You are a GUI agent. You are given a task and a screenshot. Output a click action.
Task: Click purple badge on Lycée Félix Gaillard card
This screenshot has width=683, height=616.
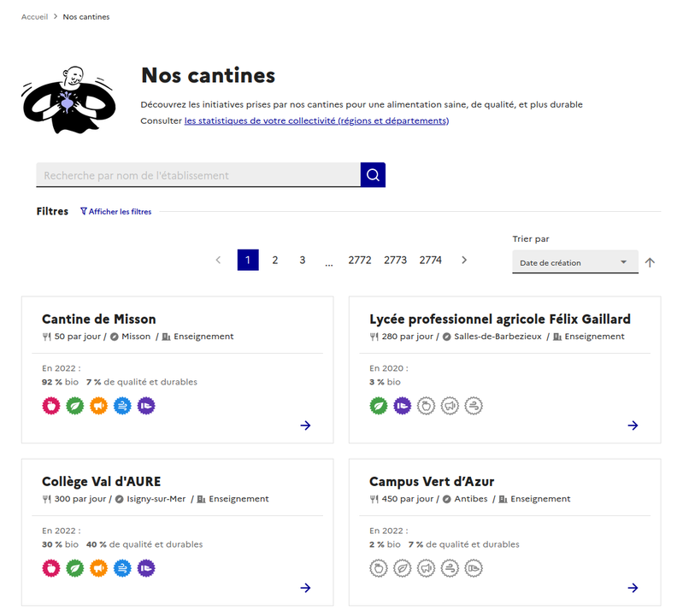[402, 406]
